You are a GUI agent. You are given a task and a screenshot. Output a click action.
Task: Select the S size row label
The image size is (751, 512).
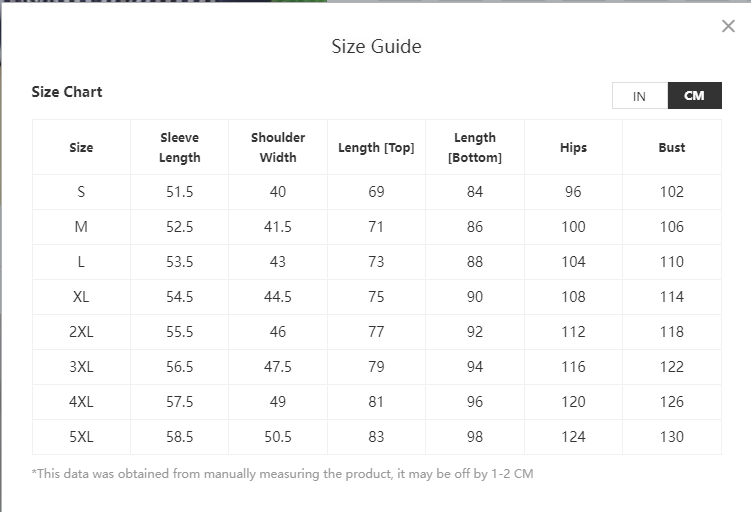[81, 192]
